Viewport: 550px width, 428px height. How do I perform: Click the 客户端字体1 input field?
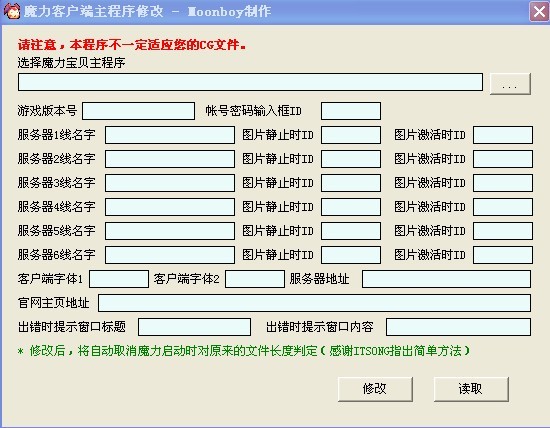(x=119, y=279)
